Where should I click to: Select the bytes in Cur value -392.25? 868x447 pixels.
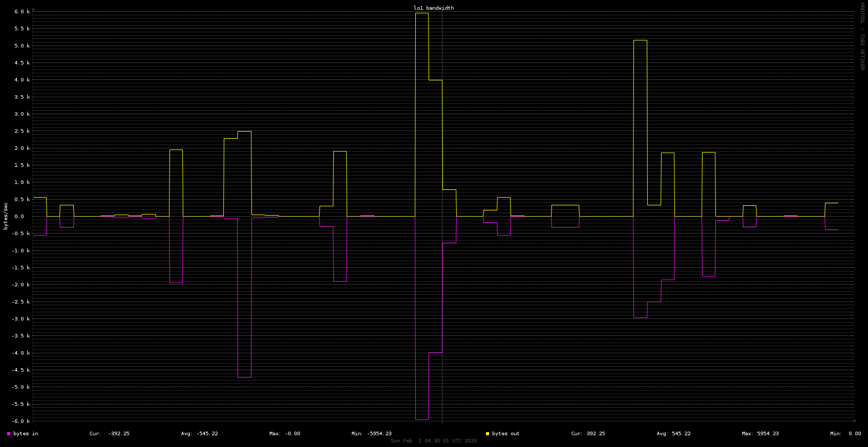click(118, 434)
